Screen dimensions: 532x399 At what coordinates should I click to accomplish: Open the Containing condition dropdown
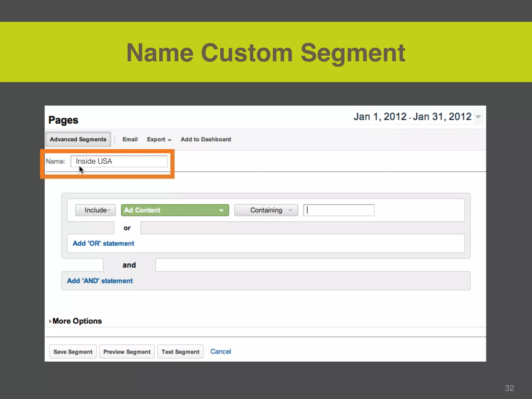pyautogui.click(x=266, y=210)
